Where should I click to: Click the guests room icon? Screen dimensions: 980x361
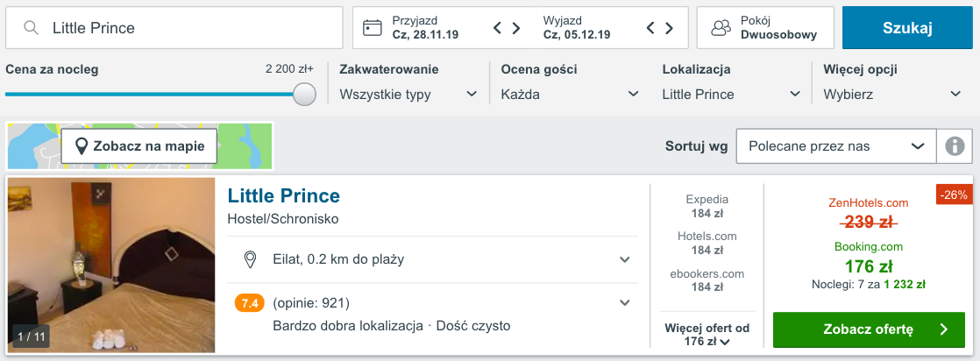tap(721, 28)
